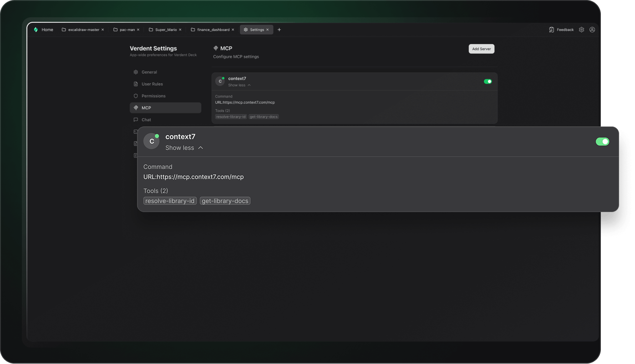
Task: Add a new tab with plus icon
Action: [279, 30]
